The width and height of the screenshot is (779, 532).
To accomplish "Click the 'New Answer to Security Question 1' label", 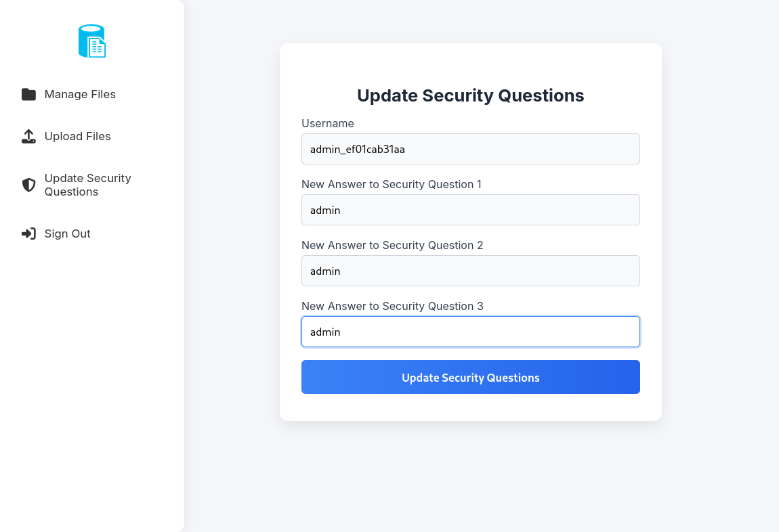I will coord(392,184).
